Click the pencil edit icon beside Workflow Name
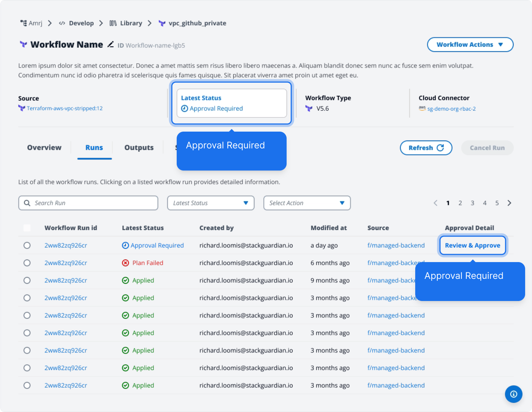The image size is (532, 412). tap(110, 45)
